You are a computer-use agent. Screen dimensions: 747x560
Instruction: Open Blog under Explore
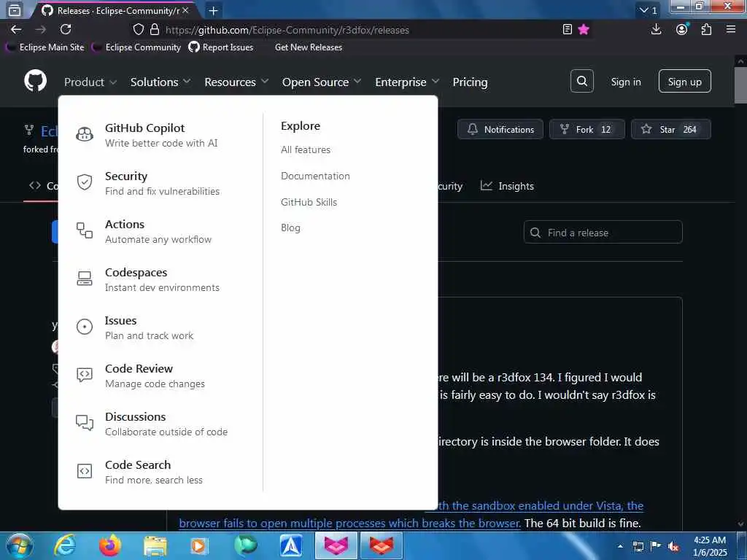(x=290, y=227)
